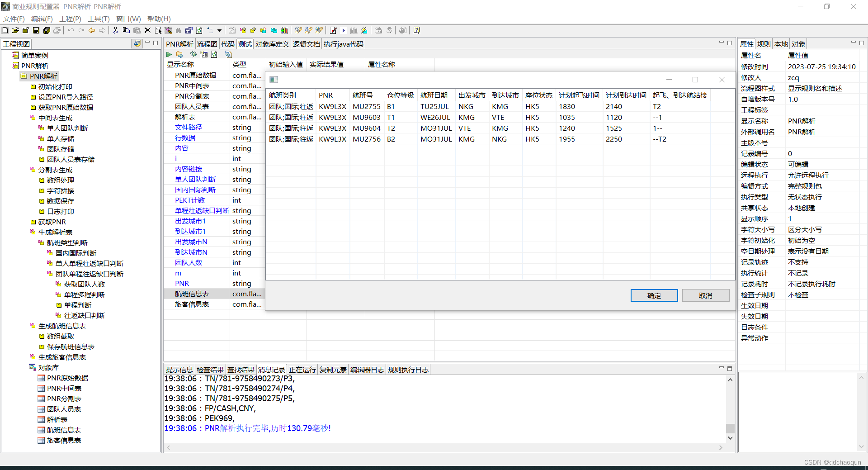
Task: Open the 文件(F) menu
Action: coord(14,19)
